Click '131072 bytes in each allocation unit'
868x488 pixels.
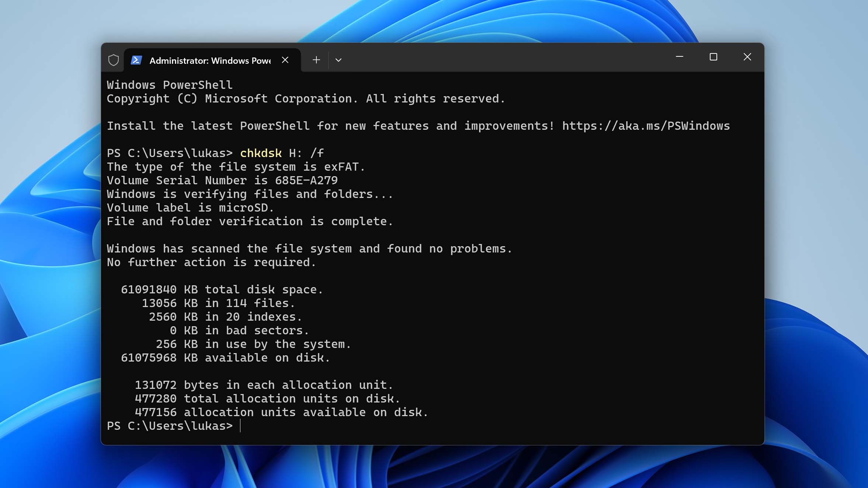(264, 385)
